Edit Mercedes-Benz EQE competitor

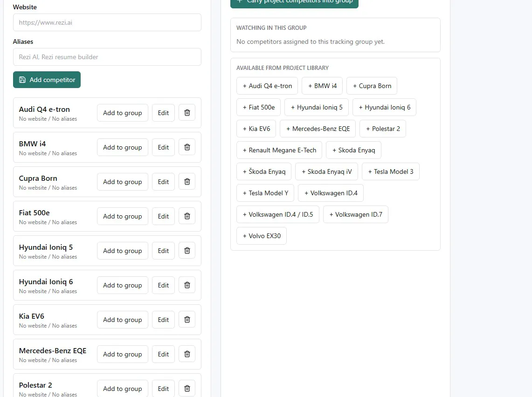(163, 354)
